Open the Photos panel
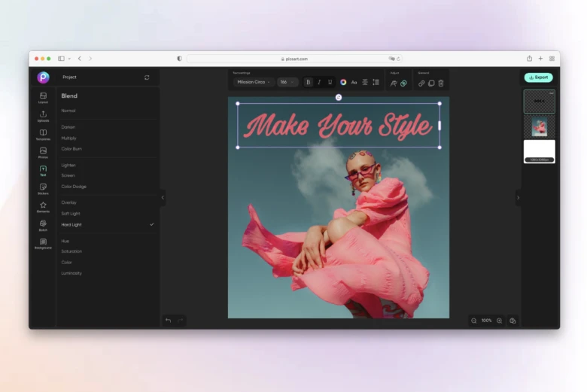The image size is (587, 392). [43, 153]
